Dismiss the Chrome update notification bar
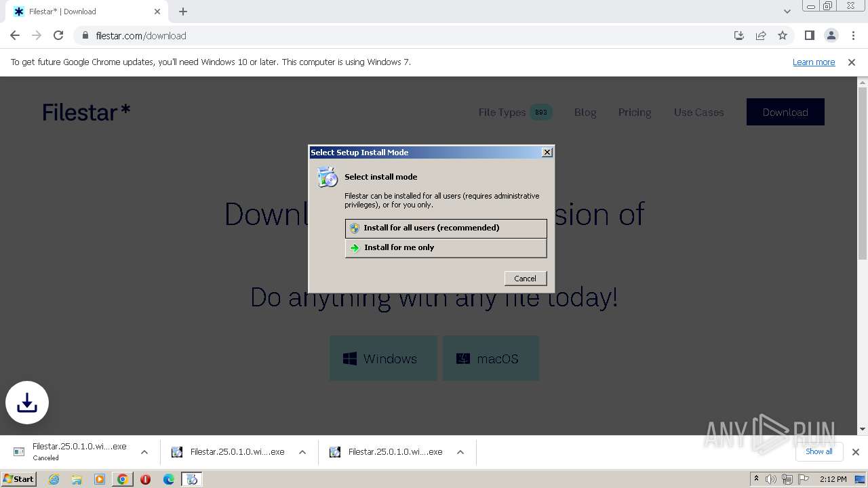 tap(852, 62)
